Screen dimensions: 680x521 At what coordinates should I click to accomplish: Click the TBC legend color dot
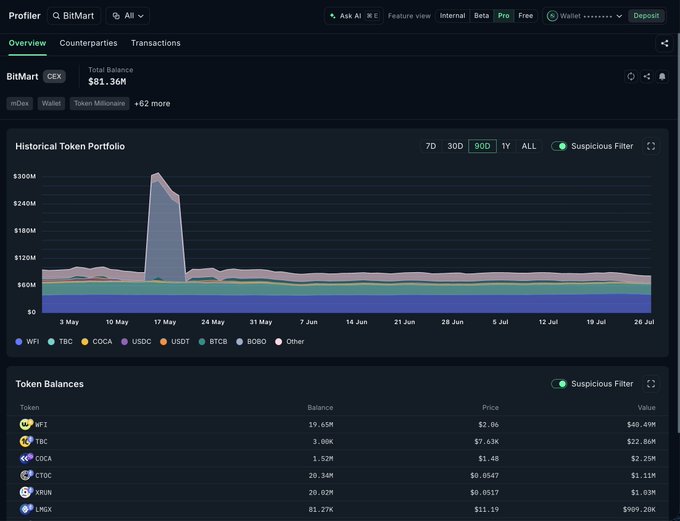pos(51,342)
